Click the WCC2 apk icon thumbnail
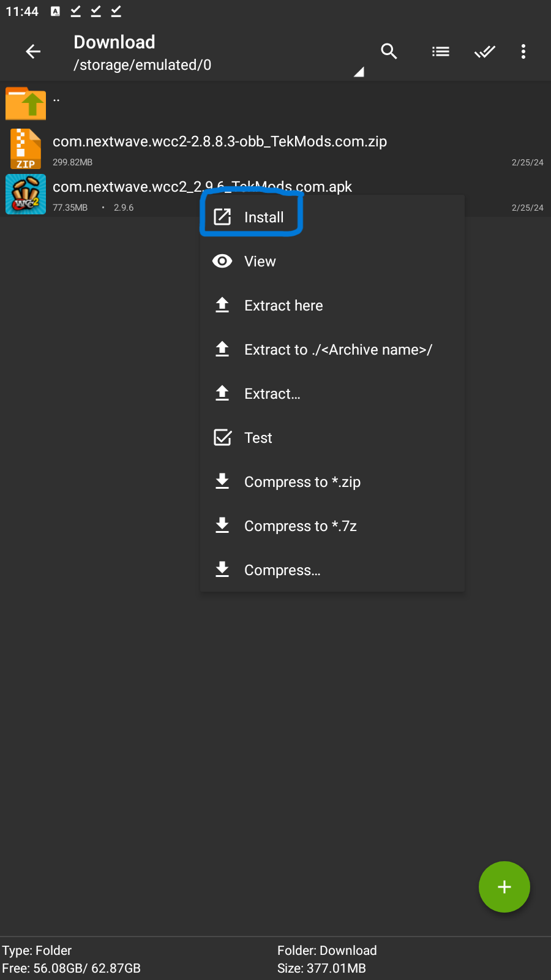Image resolution: width=551 pixels, height=980 pixels. click(x=25, y=194)
